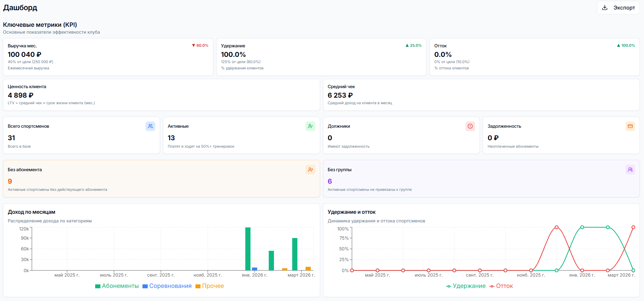Click the purple users icon in Без группы
The width and height of the screenshot is (644, 301).
point(630,170)
